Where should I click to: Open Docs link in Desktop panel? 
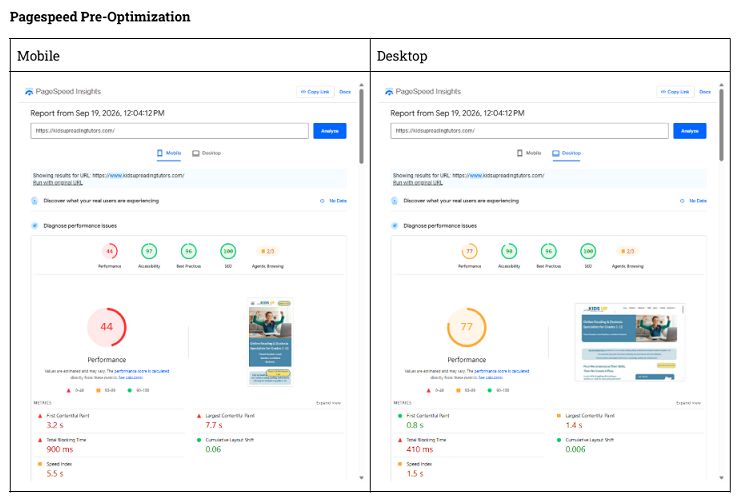[x=705, y=92]
